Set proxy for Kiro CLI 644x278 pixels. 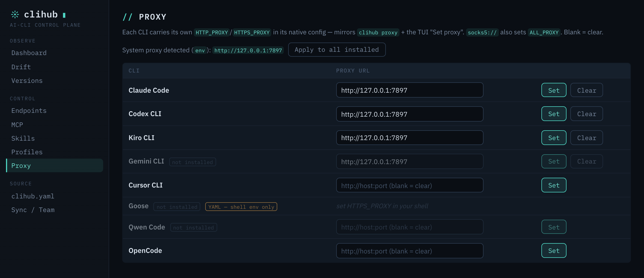(554, 138)
